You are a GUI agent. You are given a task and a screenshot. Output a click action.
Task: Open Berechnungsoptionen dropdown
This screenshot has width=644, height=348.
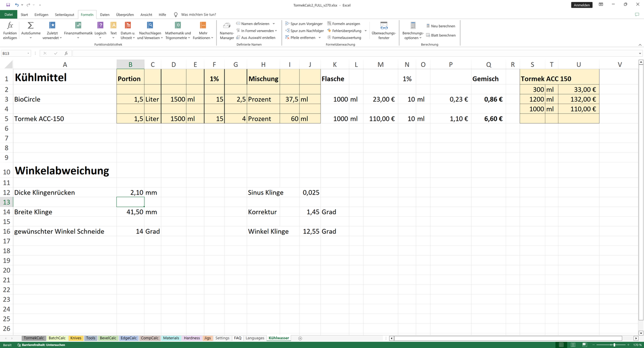point(413,31)
